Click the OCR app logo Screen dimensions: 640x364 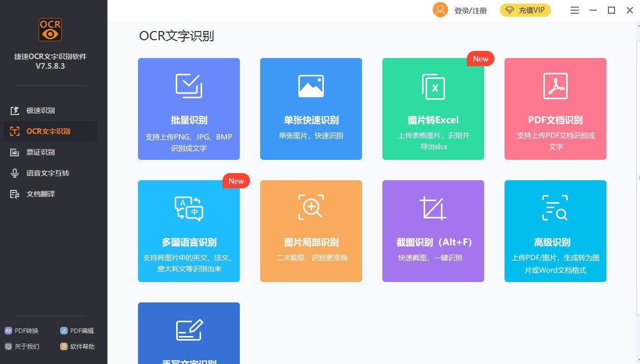click(49, 30)
